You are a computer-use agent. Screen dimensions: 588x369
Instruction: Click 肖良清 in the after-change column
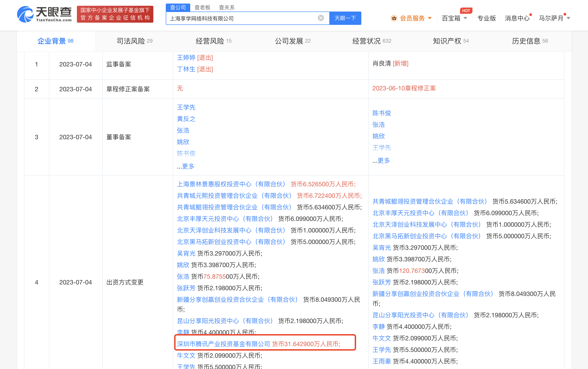(x=382, y=63)
